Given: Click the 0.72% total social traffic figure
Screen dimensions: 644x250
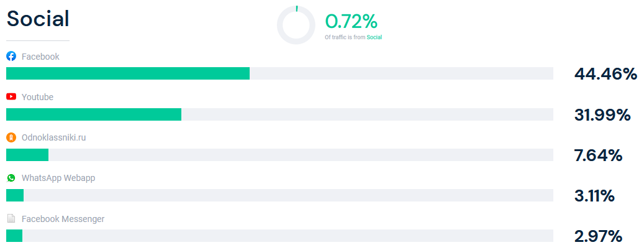Looking at the screenshot, I should click(x=351, y=21).
